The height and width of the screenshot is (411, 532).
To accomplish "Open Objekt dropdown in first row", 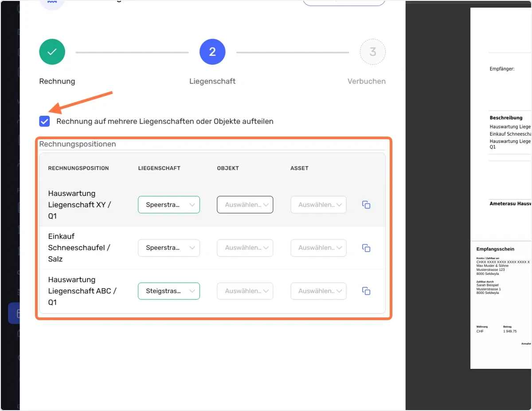I will click(245, 205).
